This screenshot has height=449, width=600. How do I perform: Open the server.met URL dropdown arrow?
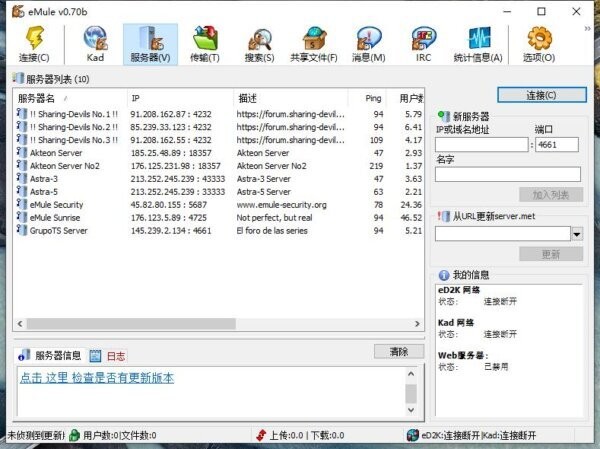point(577,233)
